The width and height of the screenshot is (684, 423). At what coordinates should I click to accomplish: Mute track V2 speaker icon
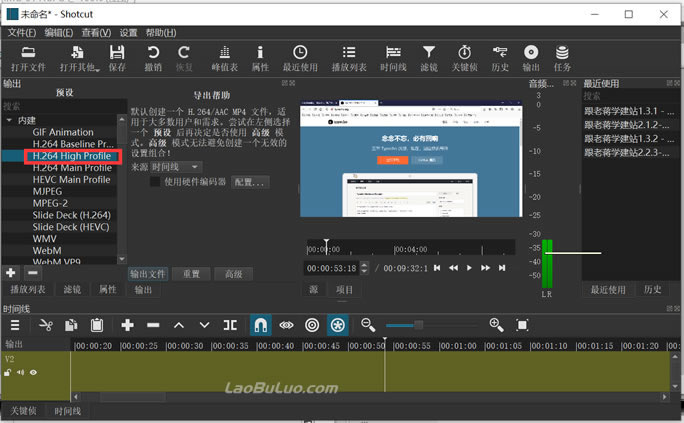pos(21,373)
